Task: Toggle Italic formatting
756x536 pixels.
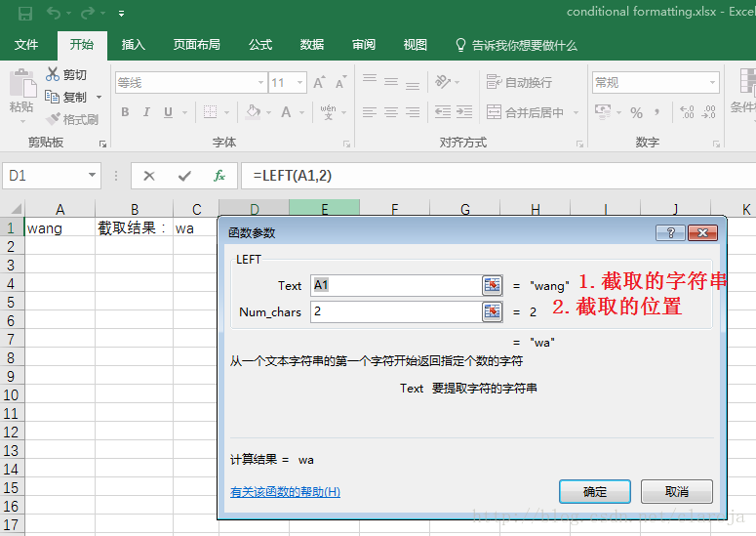Action: click(x=146, y=112)
